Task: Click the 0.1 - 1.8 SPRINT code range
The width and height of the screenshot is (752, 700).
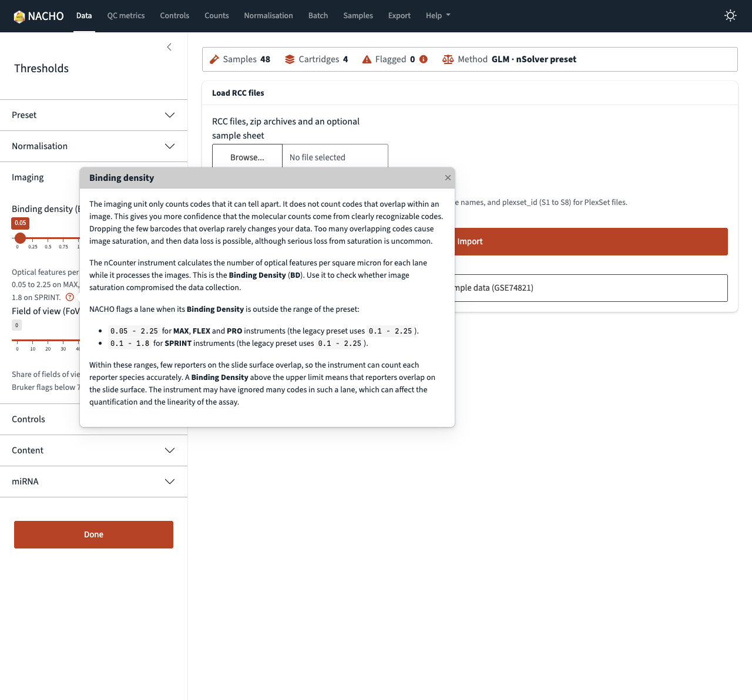Action: 130,344
